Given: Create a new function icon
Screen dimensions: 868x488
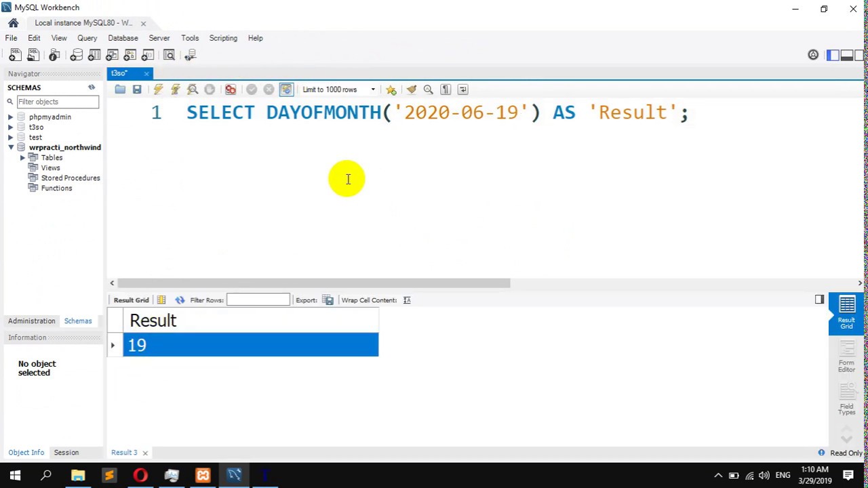Looking at the screenshot, I should [x=147, y=55].
